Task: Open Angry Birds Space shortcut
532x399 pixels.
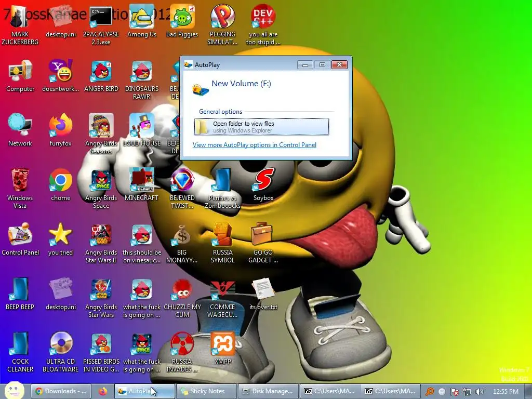Action: [x=101, y=188]
